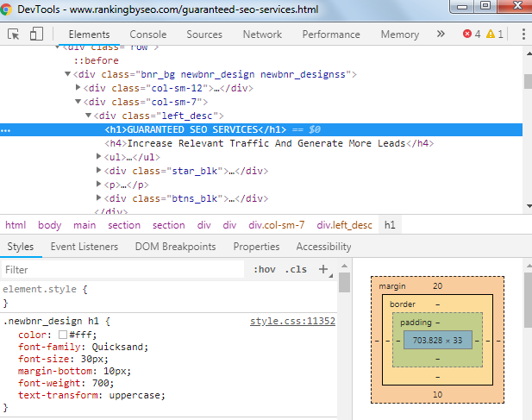Select main in the breadcrumb bar
This screenshot has height=420, width=532.
click(x=84, y=225)
